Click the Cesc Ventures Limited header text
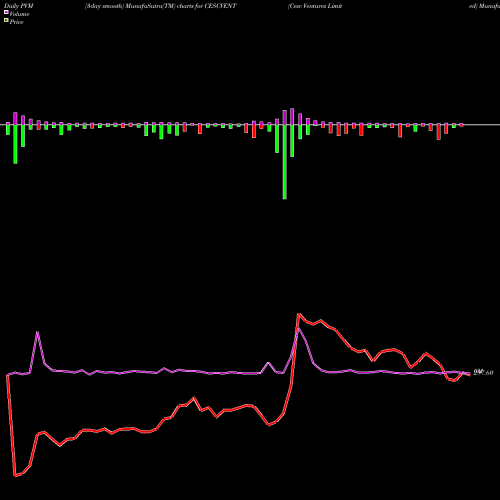 [x=315, y=6]
